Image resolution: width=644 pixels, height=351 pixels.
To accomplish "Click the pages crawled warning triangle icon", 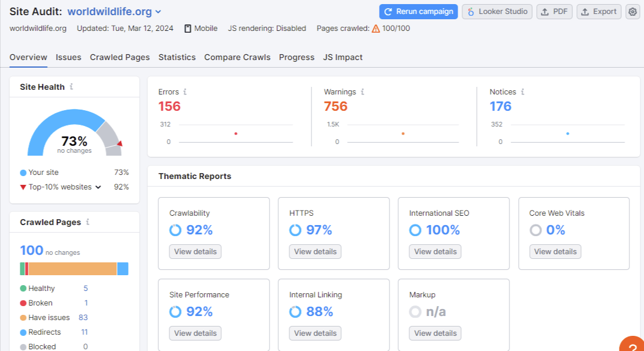I will [376, 29].
